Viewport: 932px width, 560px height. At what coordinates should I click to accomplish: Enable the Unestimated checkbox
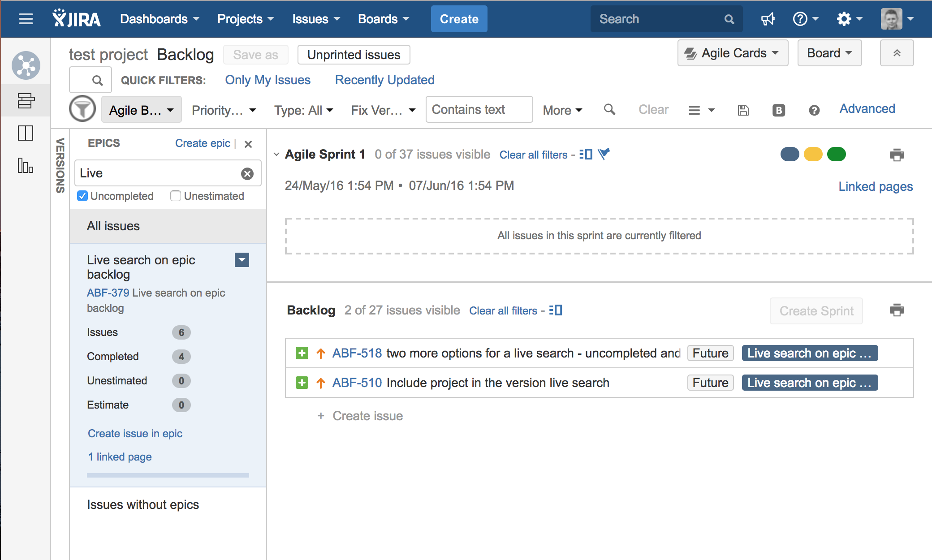click(x=176, y=196)
